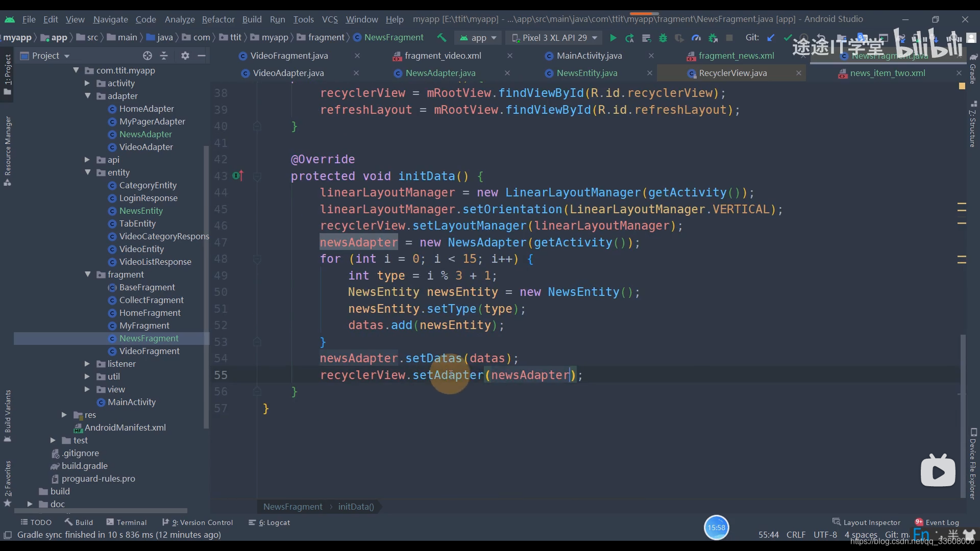This screenshot has height=551, width=980.
Task: Click the code fold marker on line 43
Action: pos(257,177)
